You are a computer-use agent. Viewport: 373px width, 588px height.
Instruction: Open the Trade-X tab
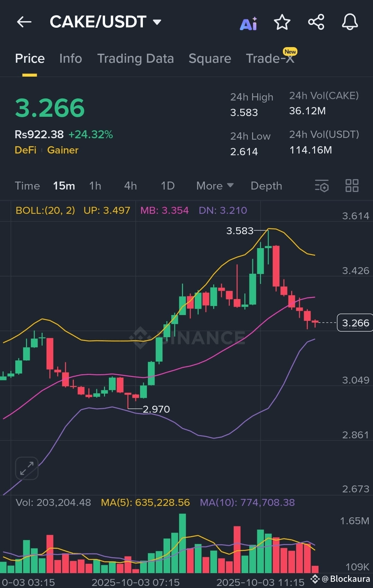coord(270,59)
